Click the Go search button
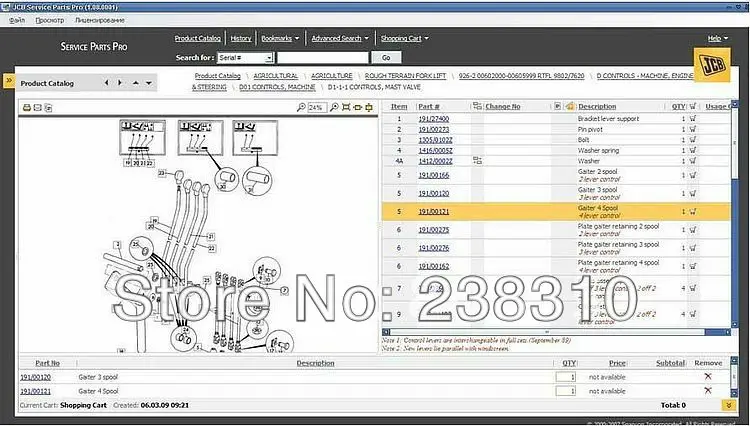 (386, 58)
